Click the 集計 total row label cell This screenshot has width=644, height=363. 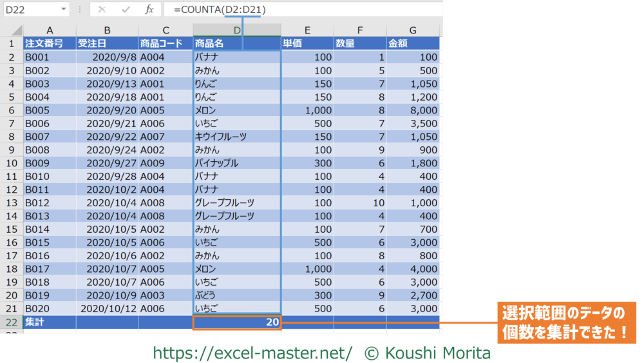(x=50, y=322)
